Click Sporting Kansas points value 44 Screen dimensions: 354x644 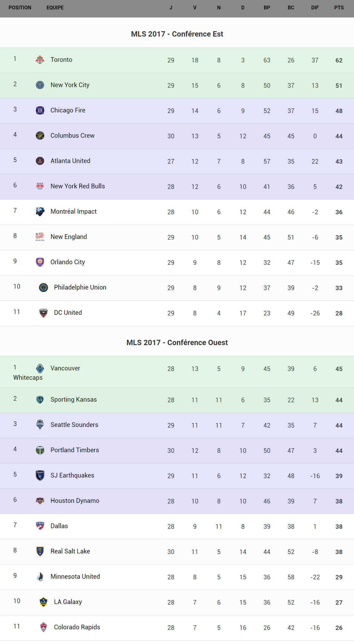click(339, 400)
